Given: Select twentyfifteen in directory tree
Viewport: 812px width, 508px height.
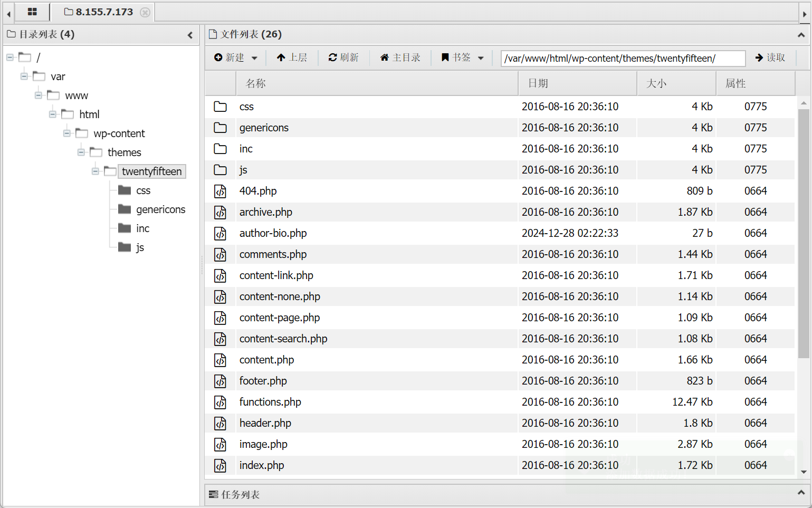Looking at the screenshot, I should click(152, 171).
